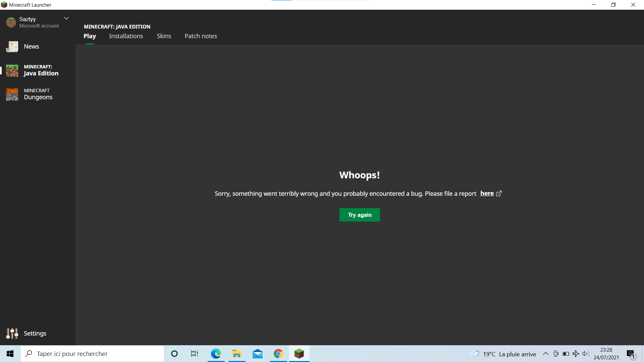Open Minecraft Dungeons game icon
The width and height of the screenshot is (644, 362).
[x=12, y=94]
